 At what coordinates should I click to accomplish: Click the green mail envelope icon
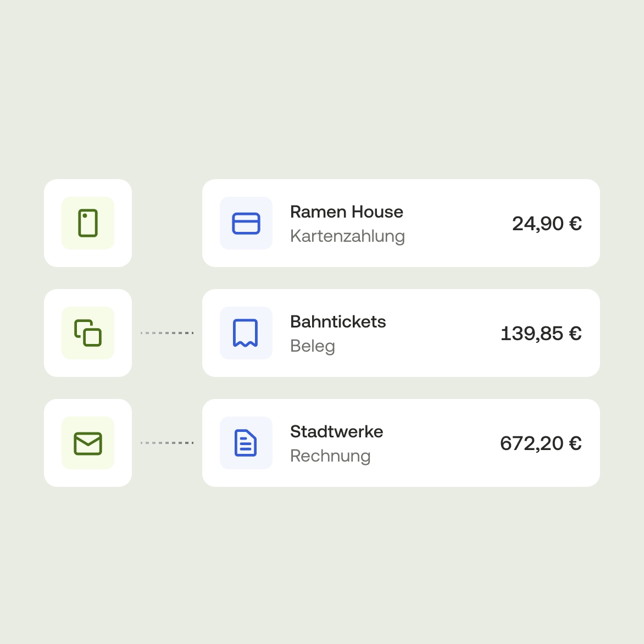click(88, 443)
